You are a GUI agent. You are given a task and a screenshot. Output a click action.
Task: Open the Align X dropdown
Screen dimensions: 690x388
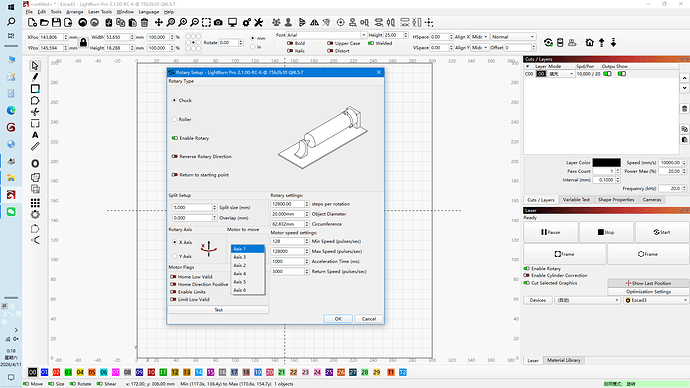[480, 37]
